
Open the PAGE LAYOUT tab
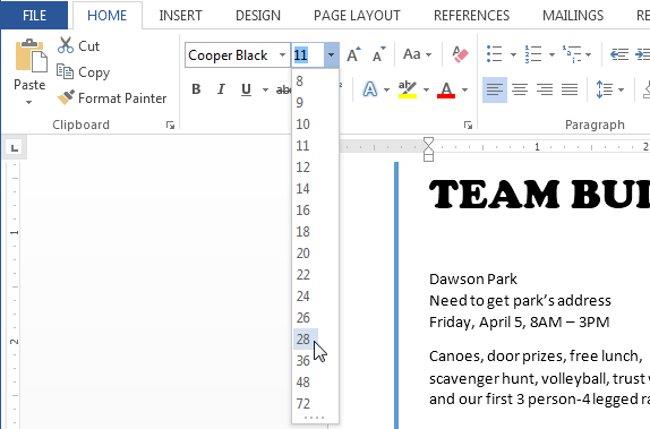click(x=357, y=16)
